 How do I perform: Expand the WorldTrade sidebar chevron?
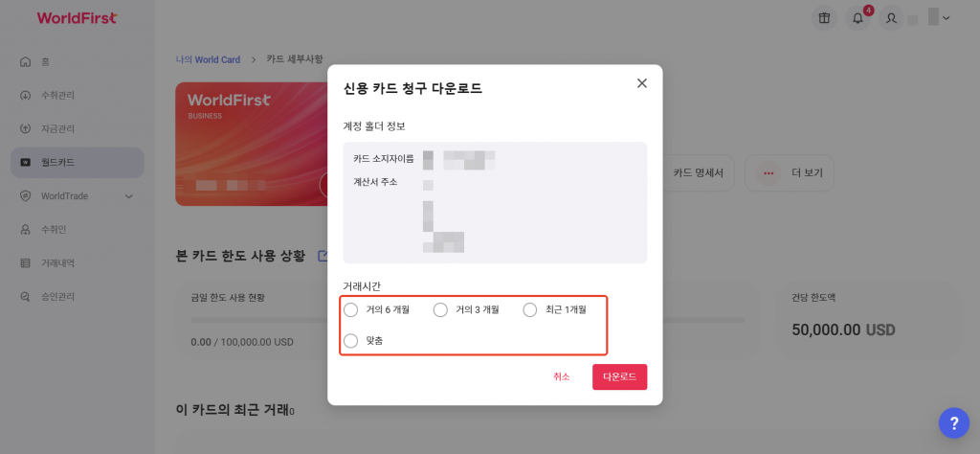coord(129,196)
